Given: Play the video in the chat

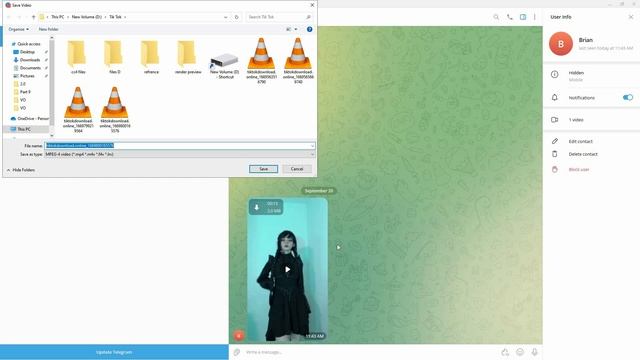Looking at the screenshot, I should point(287,269).
